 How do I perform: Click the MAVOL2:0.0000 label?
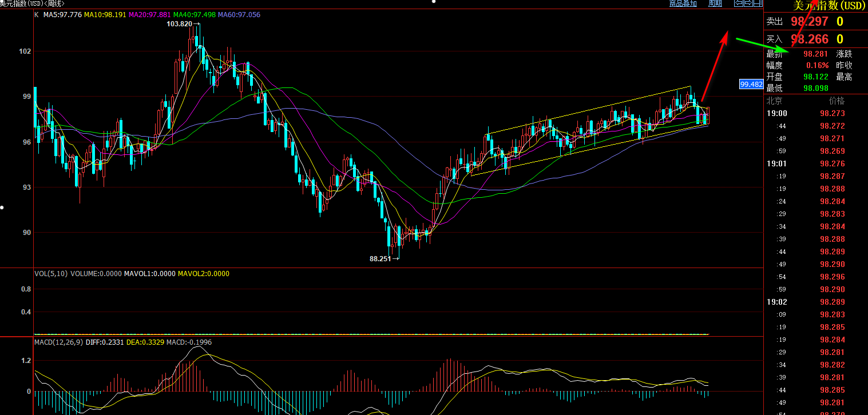tap(203, 274)
